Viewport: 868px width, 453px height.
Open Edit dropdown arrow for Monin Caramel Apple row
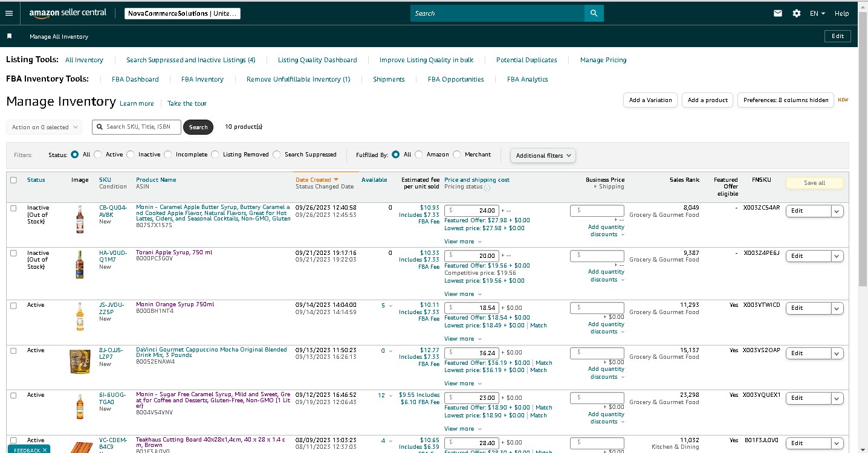click(837, 211)
